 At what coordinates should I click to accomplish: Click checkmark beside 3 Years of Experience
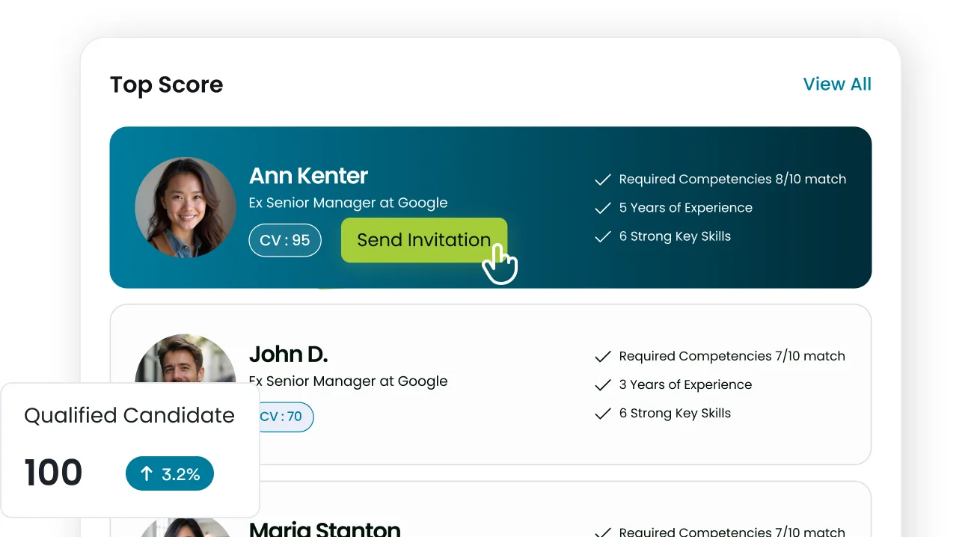click(603, 385)
